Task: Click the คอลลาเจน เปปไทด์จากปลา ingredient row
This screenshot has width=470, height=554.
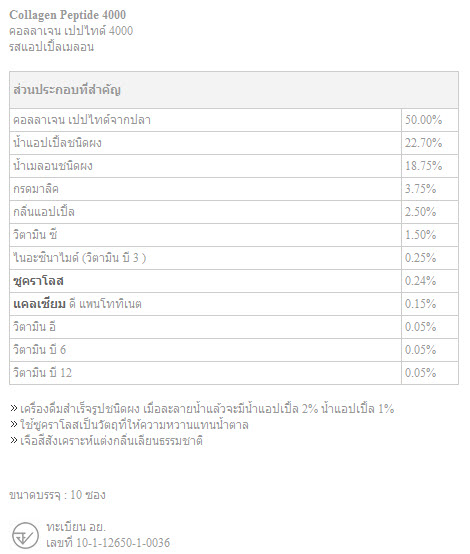Action: (x=234, y=120)
